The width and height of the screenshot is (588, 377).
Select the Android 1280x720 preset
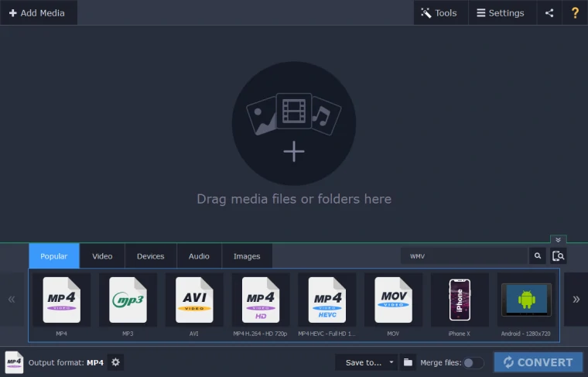pos(526,304)
